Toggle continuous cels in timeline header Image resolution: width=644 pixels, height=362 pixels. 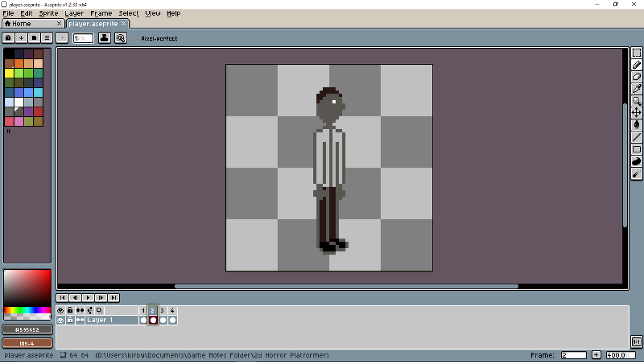(x=80, y=311)
